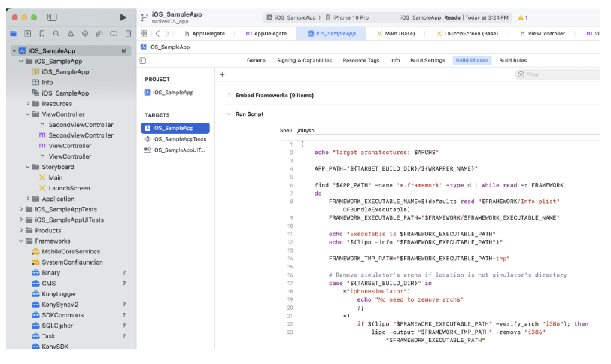The image size is (611, 364).
Task: Toggle the navigator sidebar in the title bar
Action: coord(52,17)
